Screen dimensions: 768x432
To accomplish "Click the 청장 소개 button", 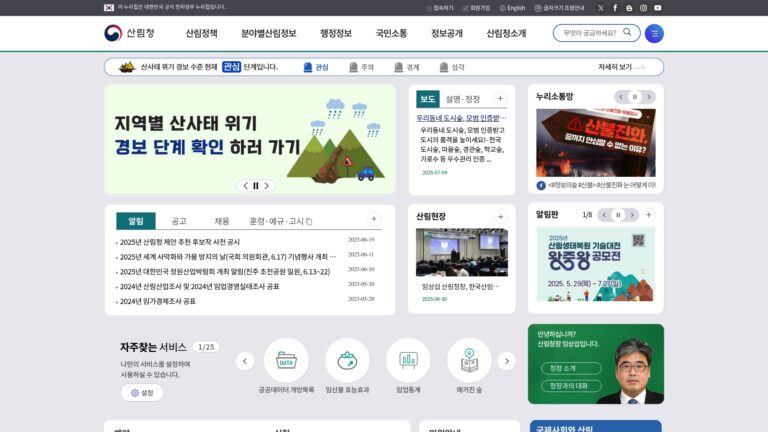I will pos(571,368).
